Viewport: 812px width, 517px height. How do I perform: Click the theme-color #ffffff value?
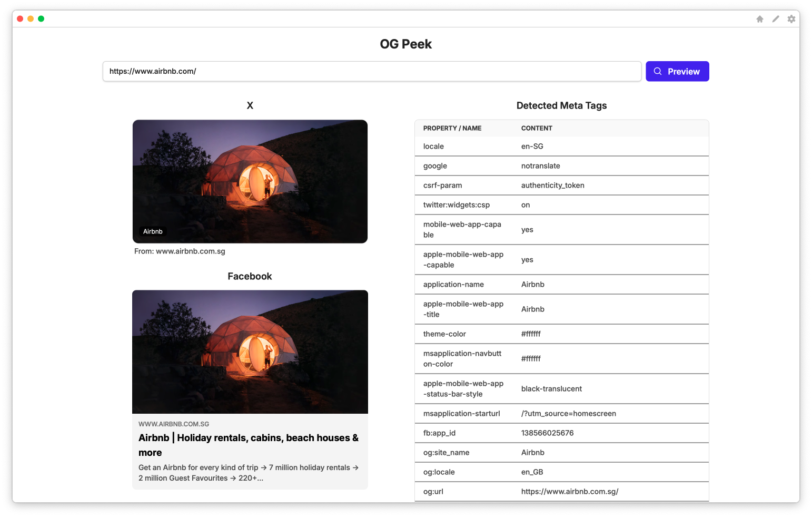coord(531,334)
